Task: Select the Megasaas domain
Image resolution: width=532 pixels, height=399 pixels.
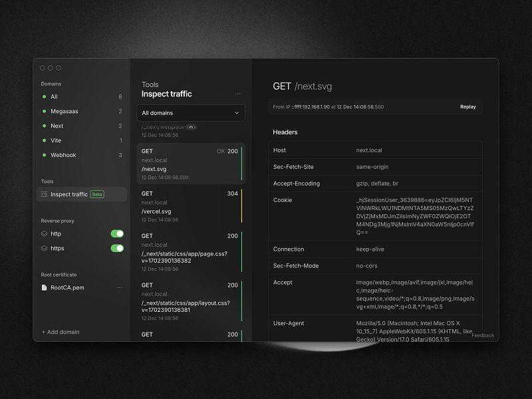Action: click(81, 111)
